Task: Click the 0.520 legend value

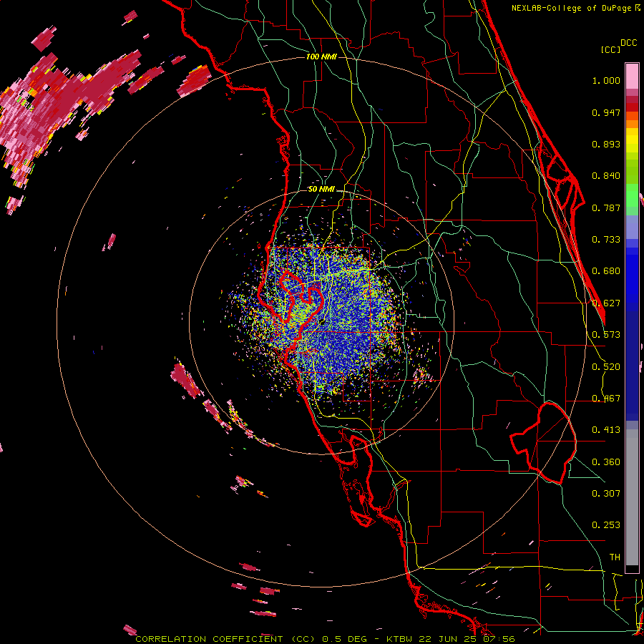Action: [606, 367]
